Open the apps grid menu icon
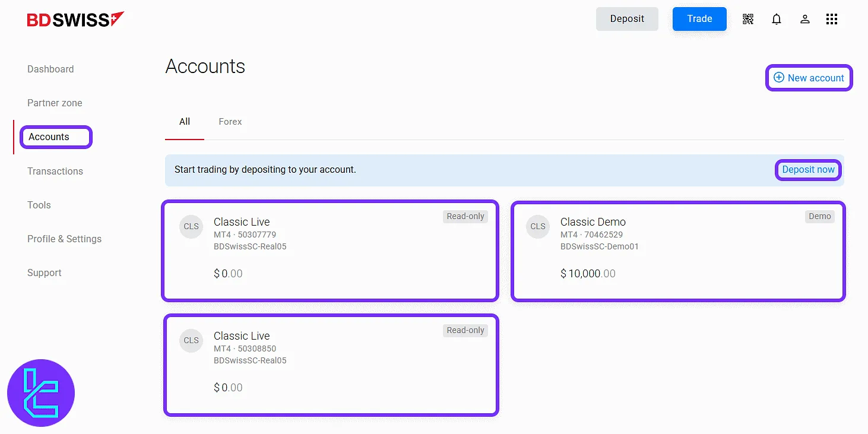Screen dimensions: 868x434 832,19
